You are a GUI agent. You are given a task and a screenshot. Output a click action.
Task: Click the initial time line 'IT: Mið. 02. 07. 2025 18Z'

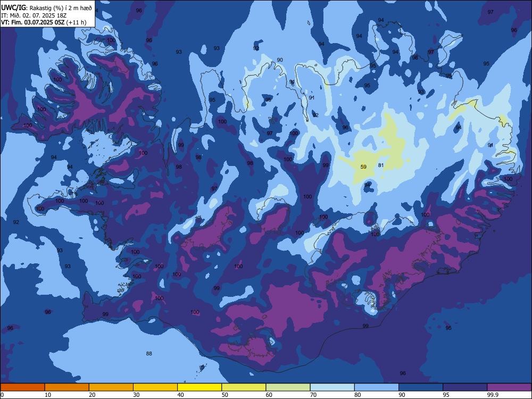(34, 15)
